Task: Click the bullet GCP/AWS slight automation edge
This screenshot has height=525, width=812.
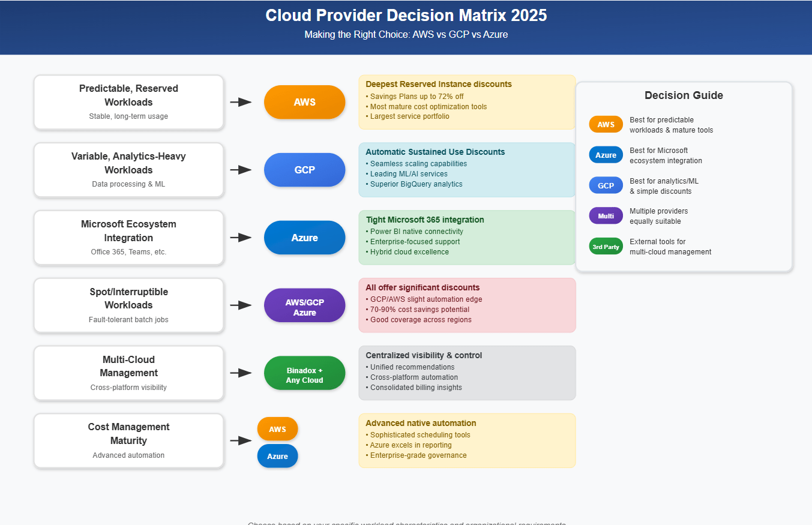Action: pyautogui.click(x=424, y=299)
